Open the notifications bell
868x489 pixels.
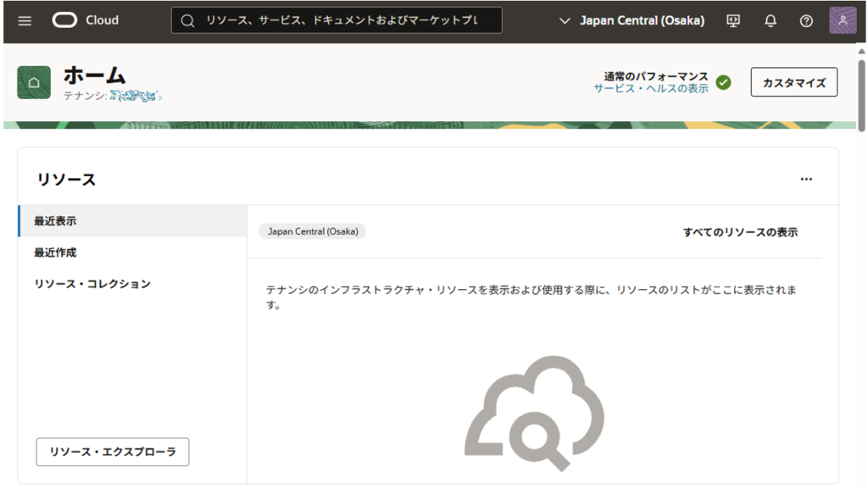pos(771,20)
